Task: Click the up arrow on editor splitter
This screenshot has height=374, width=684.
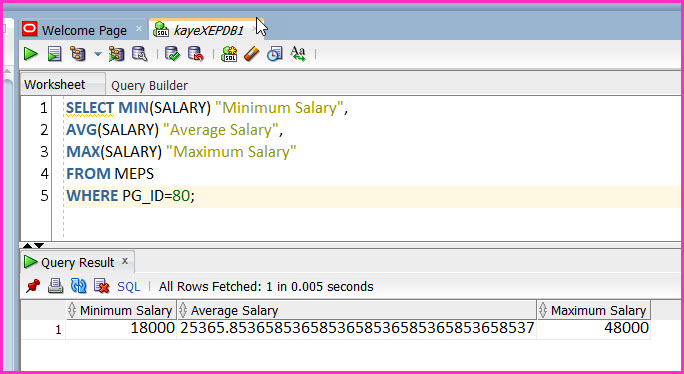Action: tap(27, 246)
